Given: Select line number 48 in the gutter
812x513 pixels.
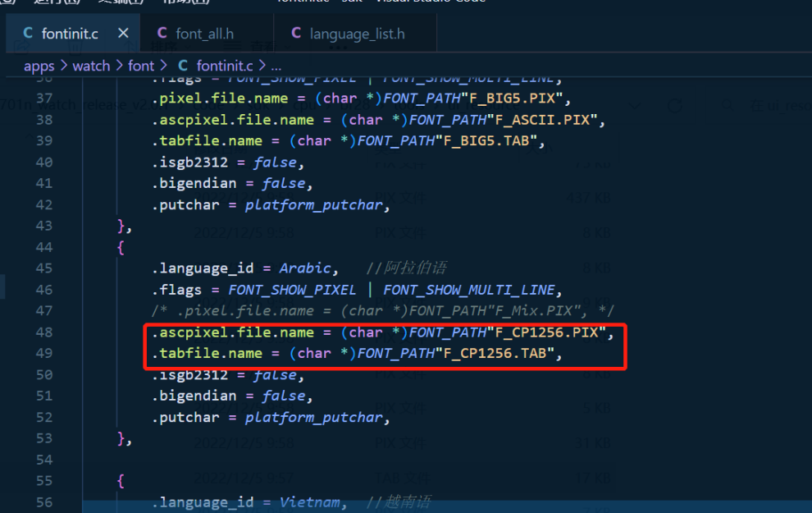Looking at the screenshot, I should coord(44,332).
